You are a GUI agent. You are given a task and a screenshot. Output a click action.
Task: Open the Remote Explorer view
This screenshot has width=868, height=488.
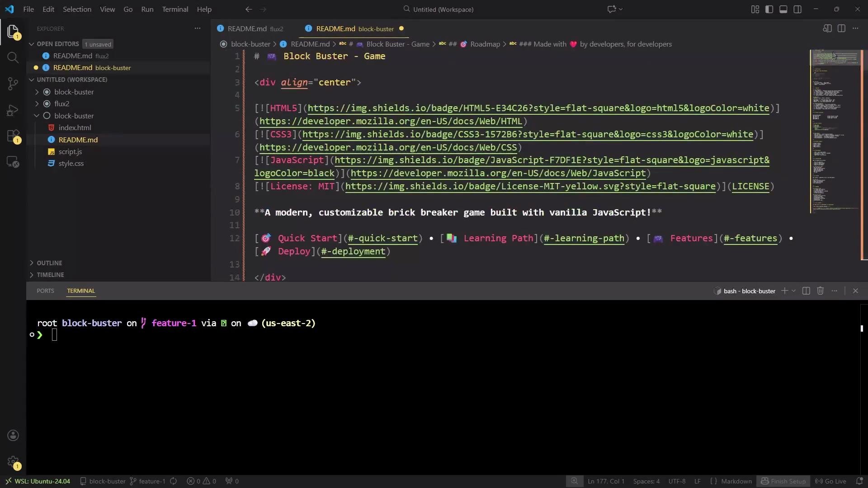coord(13,162)
